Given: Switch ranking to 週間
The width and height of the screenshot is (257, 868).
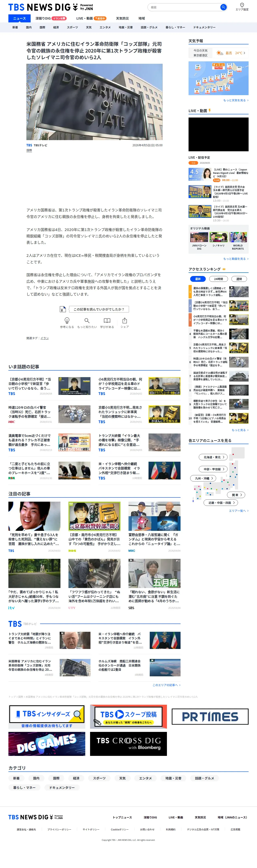Looking at the screenshot, I should [x=239, y=279].
